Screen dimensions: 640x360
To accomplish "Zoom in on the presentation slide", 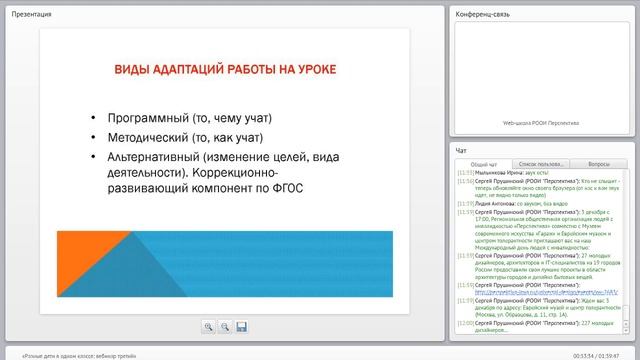I will [208, 327].
